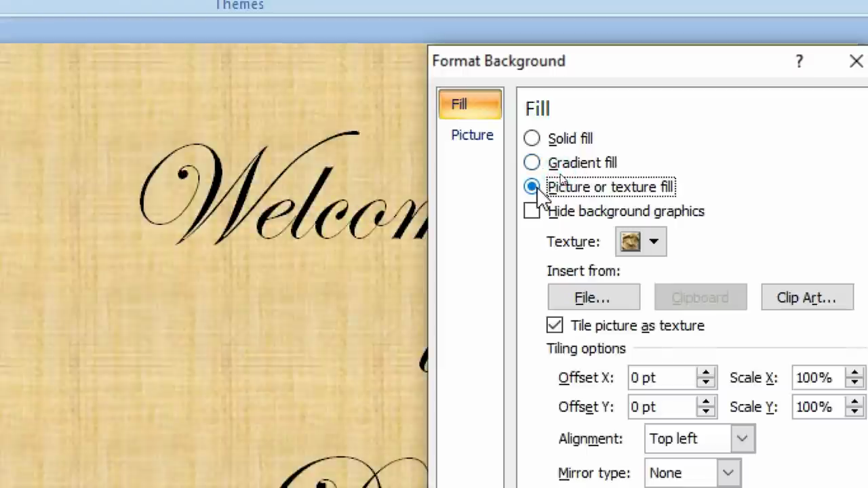Image resolution: width=868 pixels, height=488 pixels.
Task: Increase Scale X with up arrow
Action: coord(854,372)
